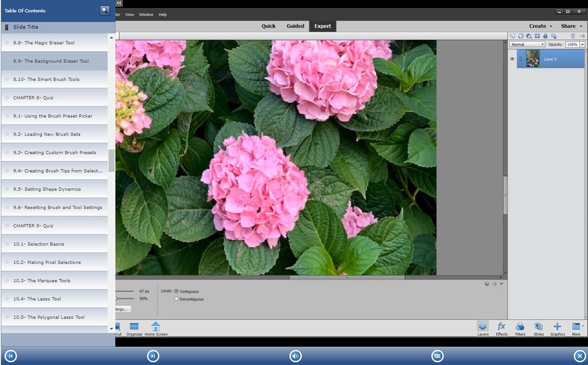Select the Contiguous limits option
588x365 pixels.
click(x=176, y=290)
